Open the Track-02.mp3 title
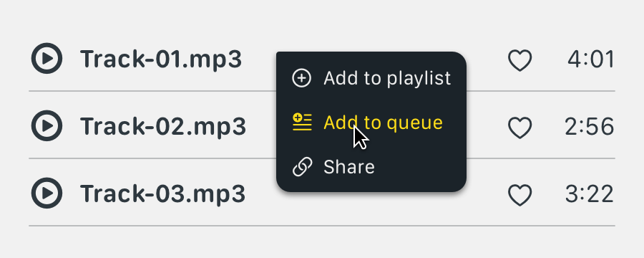 click(163, 126)
